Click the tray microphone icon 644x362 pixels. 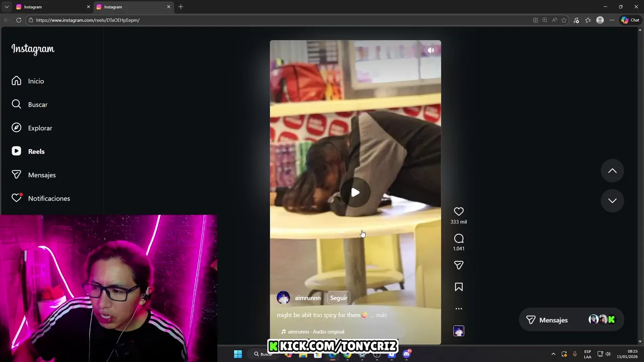[575, 354]
